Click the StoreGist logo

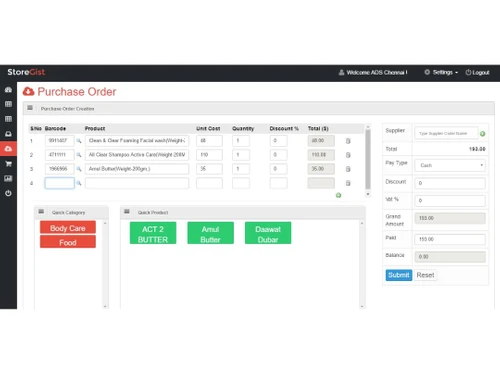click(x=26, y=72)
